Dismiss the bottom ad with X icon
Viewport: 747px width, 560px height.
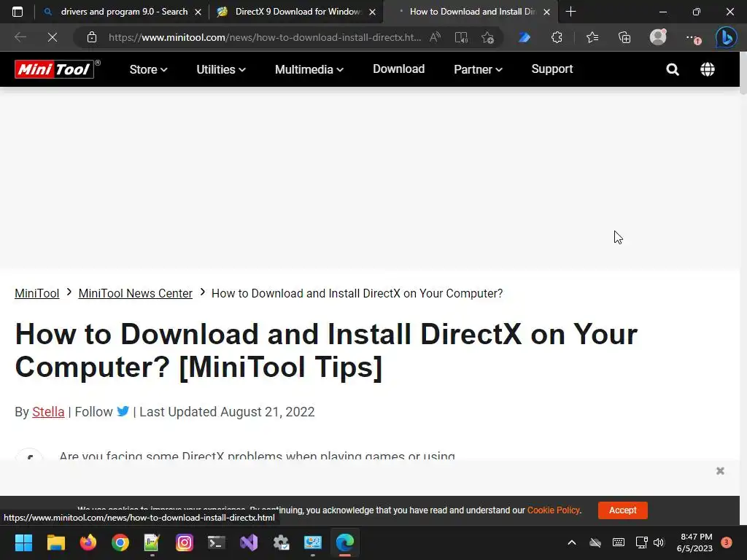pos(720,471)
